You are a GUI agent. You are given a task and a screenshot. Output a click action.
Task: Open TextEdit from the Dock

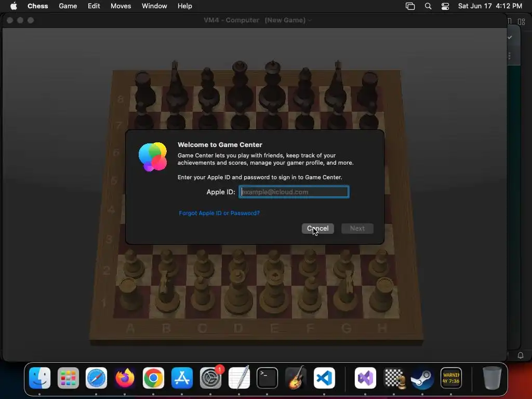239,378
